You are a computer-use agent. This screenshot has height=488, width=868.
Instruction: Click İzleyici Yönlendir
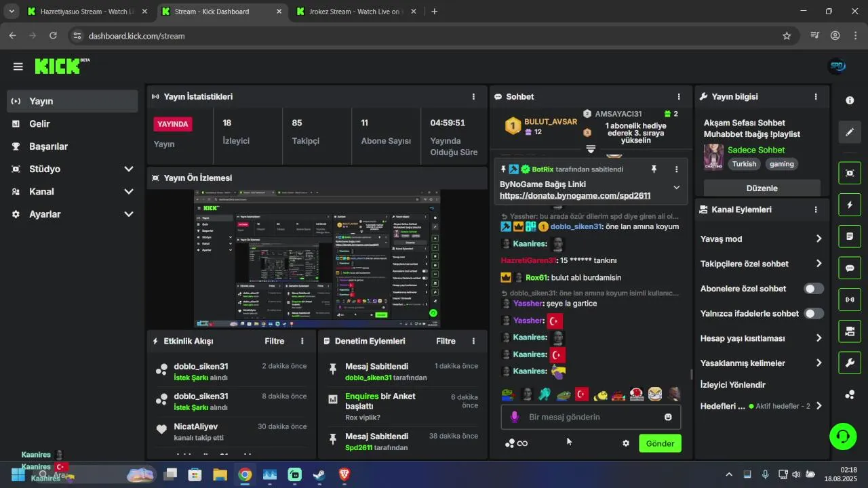pos(733,384)
